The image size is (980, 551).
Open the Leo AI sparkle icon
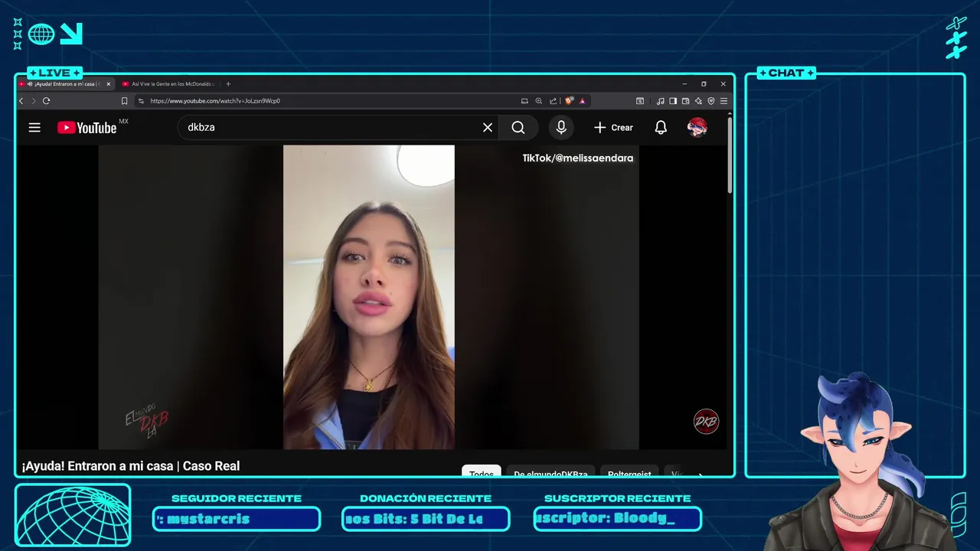tap(698, 101)
